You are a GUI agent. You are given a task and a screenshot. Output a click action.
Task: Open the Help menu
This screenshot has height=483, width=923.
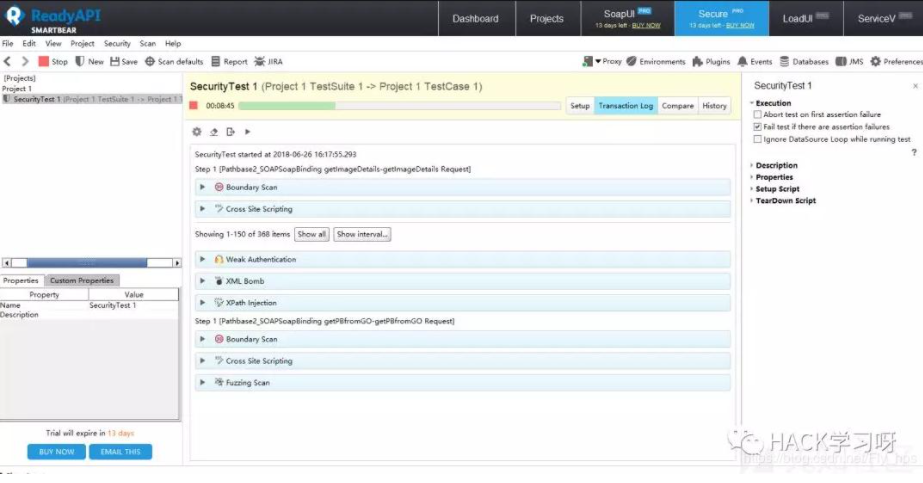click(172, 44)
